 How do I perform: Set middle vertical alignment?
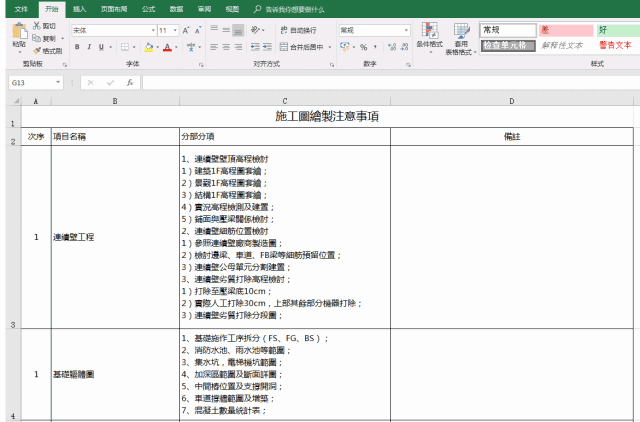pos(226,30)
